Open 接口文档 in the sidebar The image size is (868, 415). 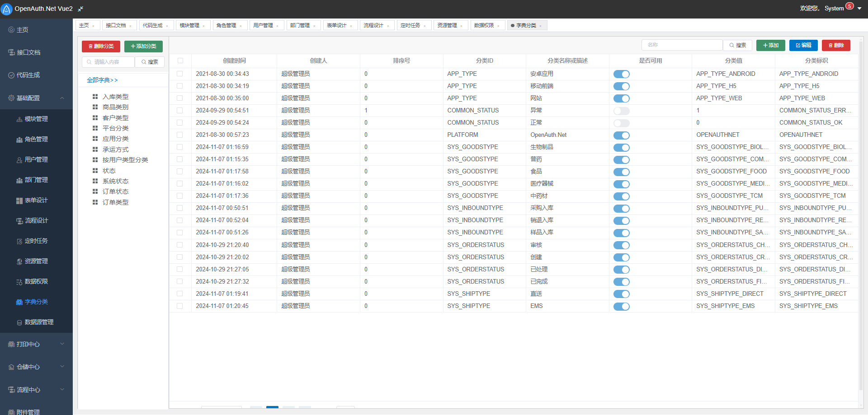(x=36, y=52)
